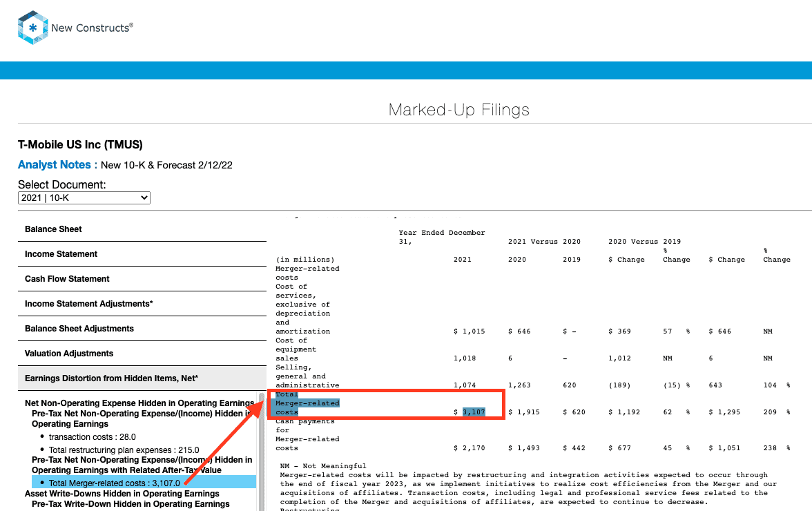
Task: Click Net Non-Operating Expense Hidden in Operating Earnings
Action: pos(139,403)
